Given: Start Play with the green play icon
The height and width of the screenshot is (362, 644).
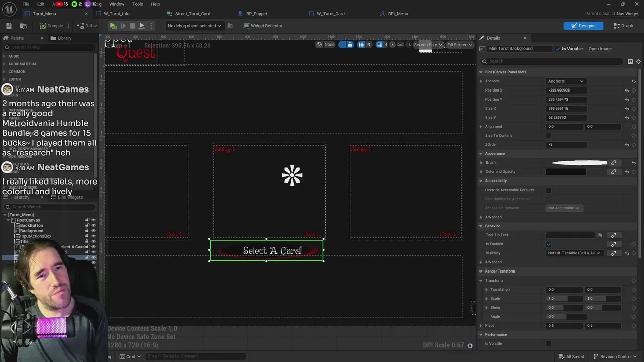Looking at the screenshot, I should [x=113, y=26].
